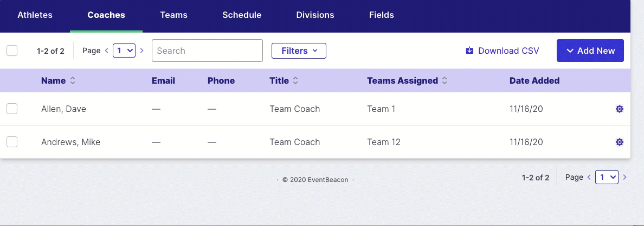Select all coaches checkbox in toolbar
This screenshot has height=226, width=644.
tap(12, 51)
